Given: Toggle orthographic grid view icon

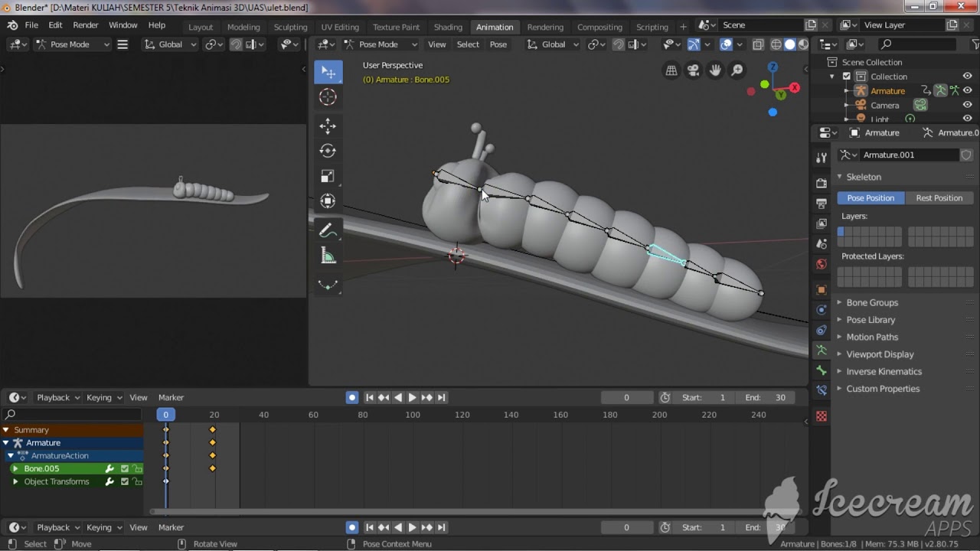Looking at the screenshot, I should (x=671, y=70).
